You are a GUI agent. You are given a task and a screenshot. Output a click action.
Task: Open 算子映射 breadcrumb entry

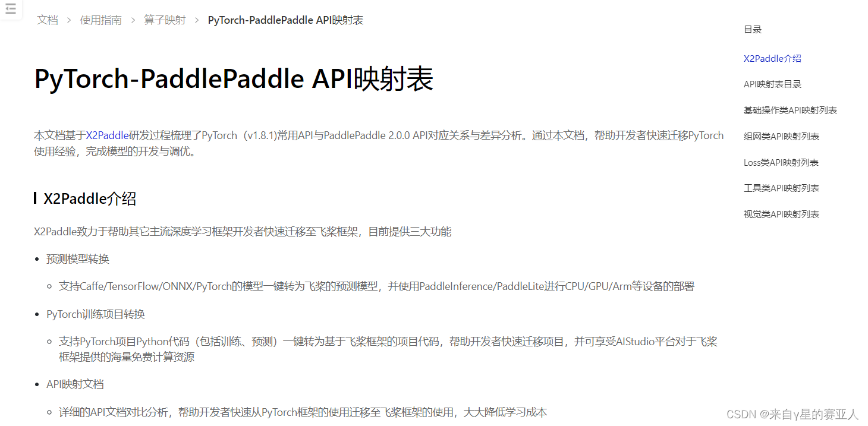[165, 20]
